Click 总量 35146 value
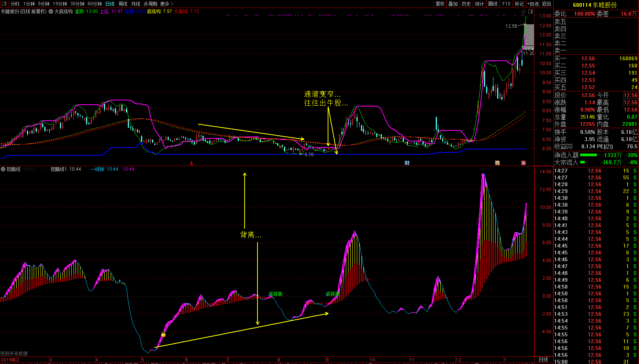The width and height of the screenshot is (639, 364). click(587, 117)
